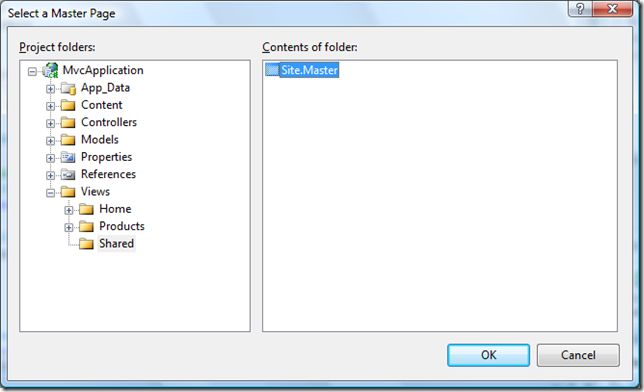Select the Home folder label
Viewport: 644px width, 392px height.
tap(115, 209)
